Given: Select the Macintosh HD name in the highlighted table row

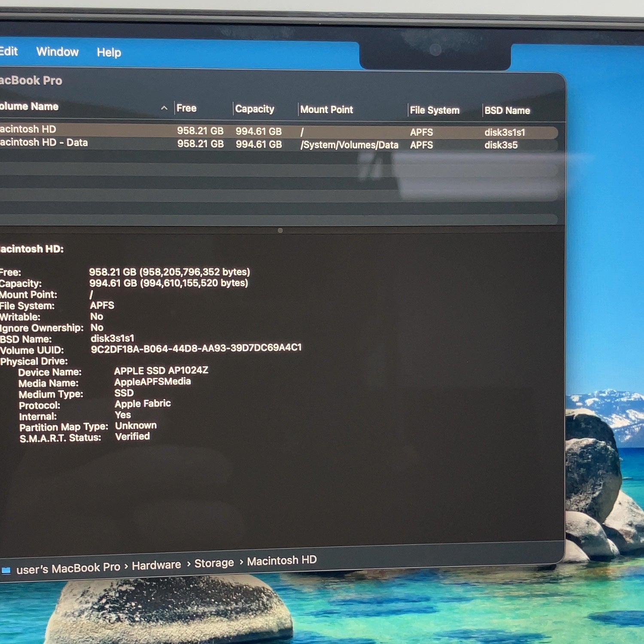Looking at the screenshot, I should pos(28,129).
